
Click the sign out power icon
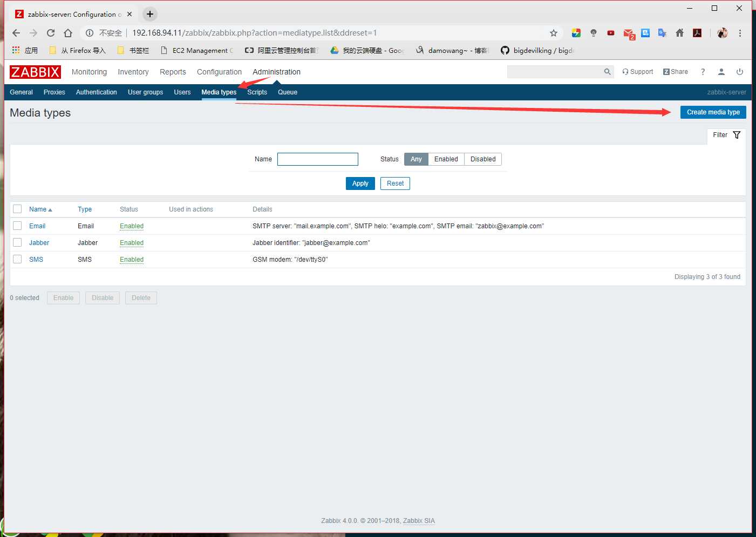[740, 72]
